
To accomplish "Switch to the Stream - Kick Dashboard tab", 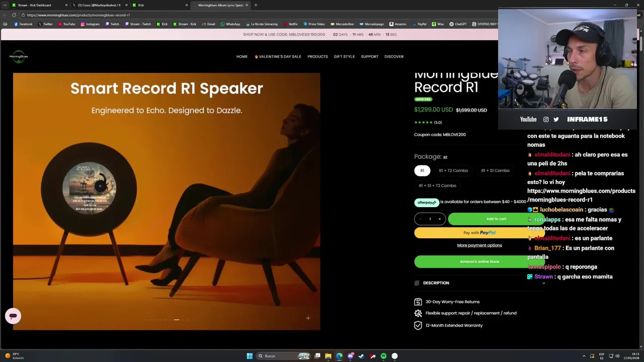I will (39, 5).
